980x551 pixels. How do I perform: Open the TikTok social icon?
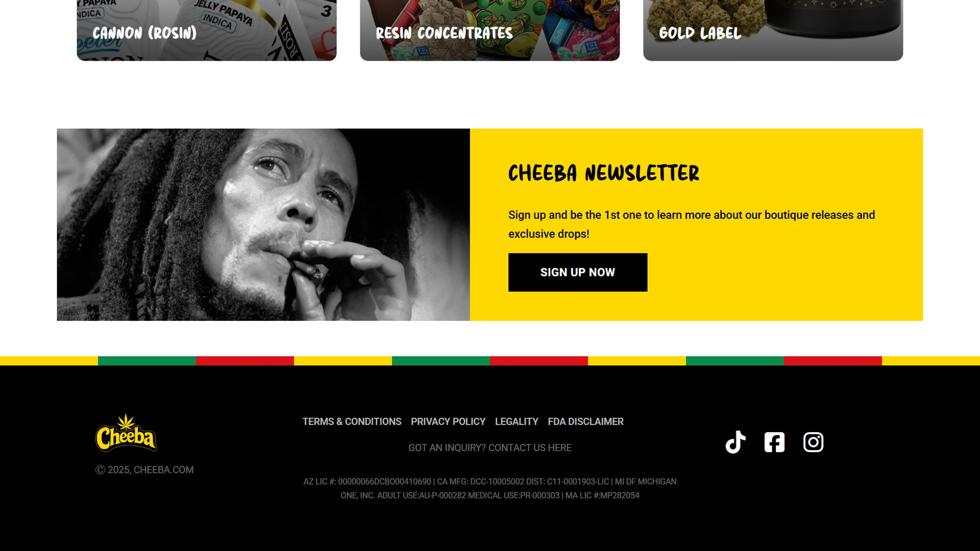point(736,442)
